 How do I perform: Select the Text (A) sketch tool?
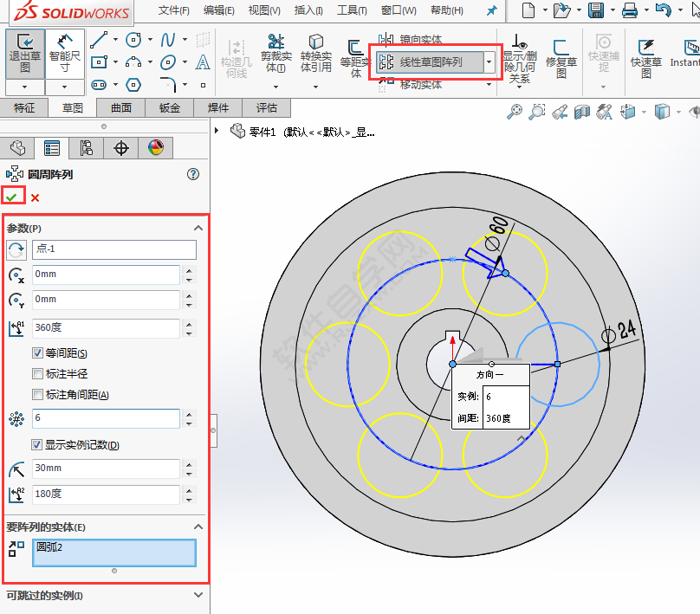coord(203,62)
